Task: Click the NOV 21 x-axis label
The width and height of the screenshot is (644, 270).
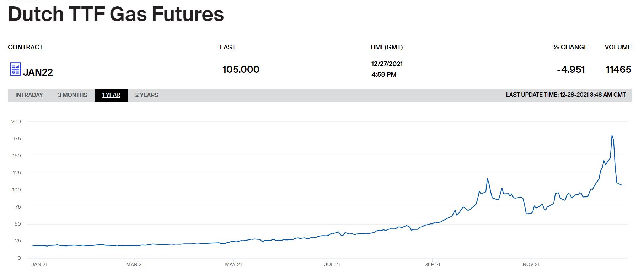Action: point(531,264)
